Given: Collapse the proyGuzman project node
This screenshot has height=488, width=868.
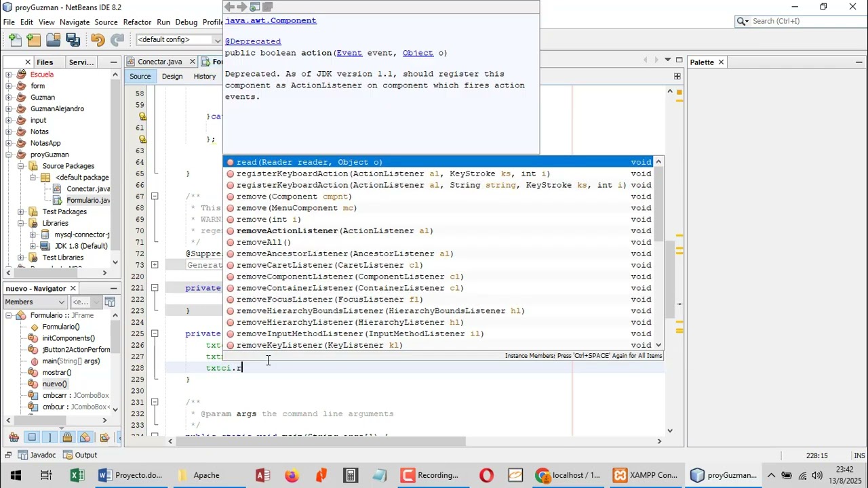Looking at the screenshot, I should point(9,155).
